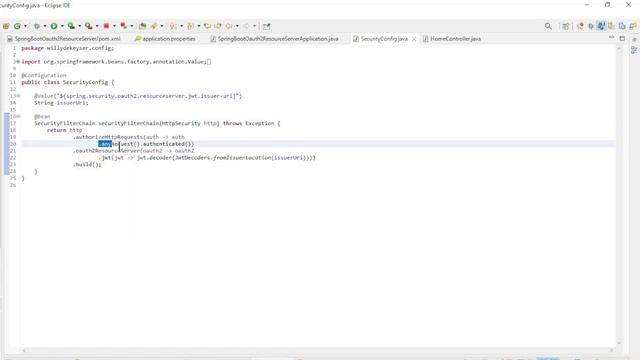The width and height of the screenshot is (640, 360).
Task: Open the dropdown beside the pencil icon
Action: click(x=162, y=26)
